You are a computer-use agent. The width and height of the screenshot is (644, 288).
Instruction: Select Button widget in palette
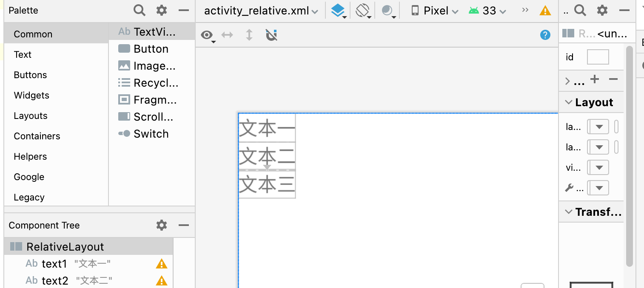pos(152,49)
